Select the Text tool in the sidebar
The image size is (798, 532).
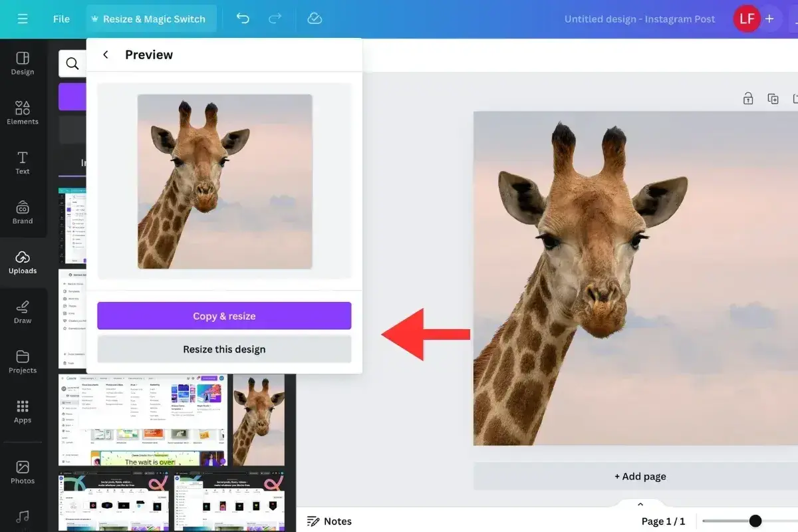(x=23, y=162)
